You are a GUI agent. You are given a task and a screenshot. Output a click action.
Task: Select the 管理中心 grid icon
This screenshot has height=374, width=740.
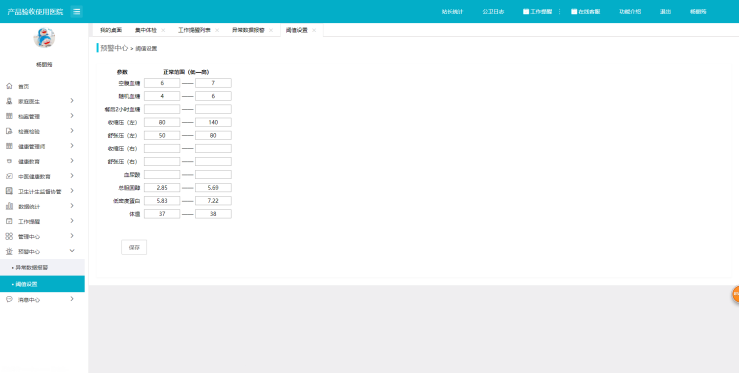[9, 236]
